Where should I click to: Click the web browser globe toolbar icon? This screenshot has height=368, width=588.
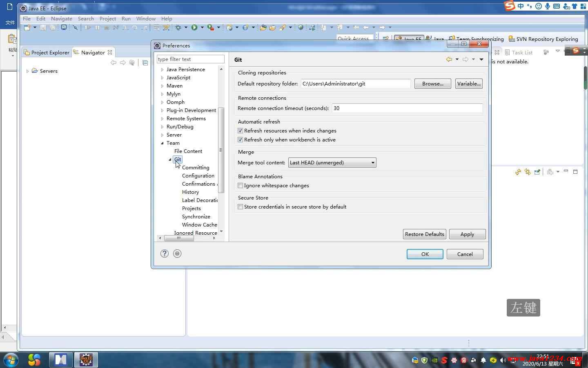click(301, 27)
